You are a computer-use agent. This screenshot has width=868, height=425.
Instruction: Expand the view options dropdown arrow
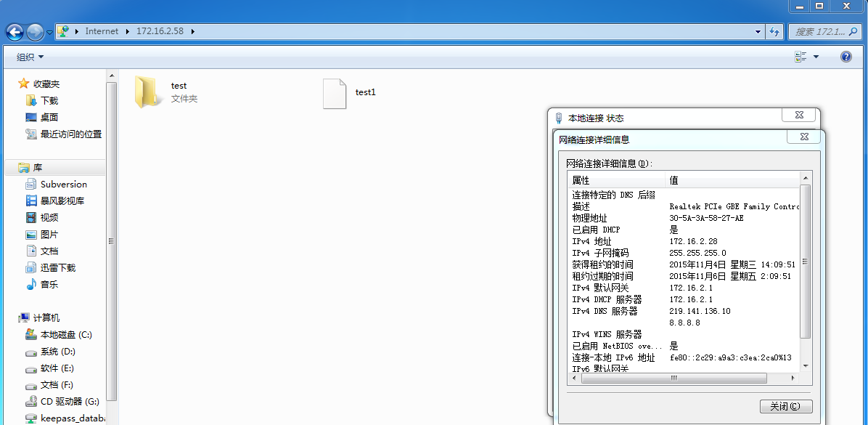click(816, 57)
